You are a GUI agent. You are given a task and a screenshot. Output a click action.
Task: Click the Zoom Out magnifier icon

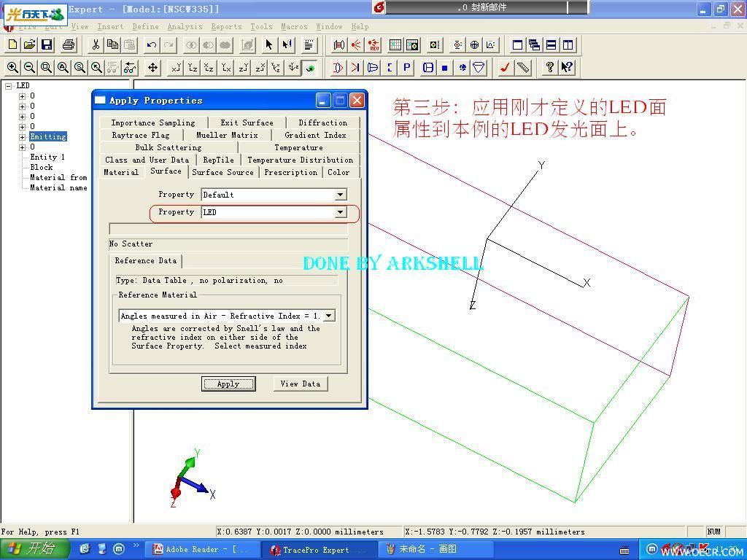pos(29,68)
